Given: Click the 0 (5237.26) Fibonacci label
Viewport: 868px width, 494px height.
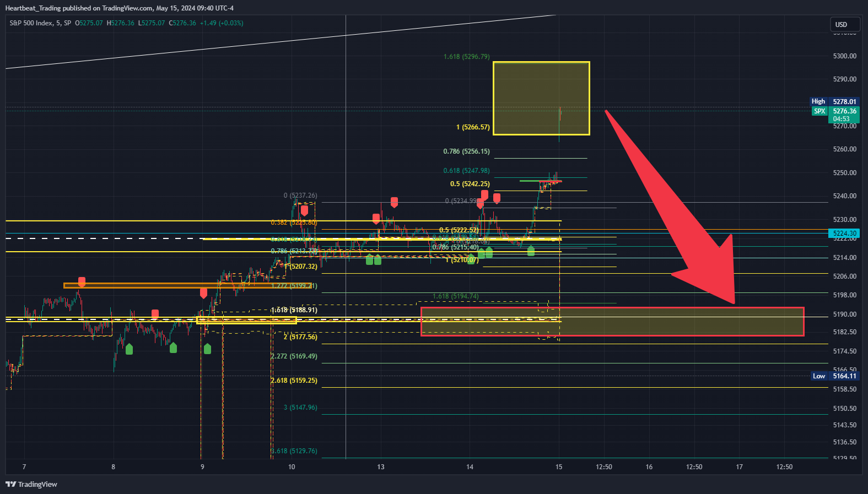Looking at the screenshot, I should pos(300,196).
